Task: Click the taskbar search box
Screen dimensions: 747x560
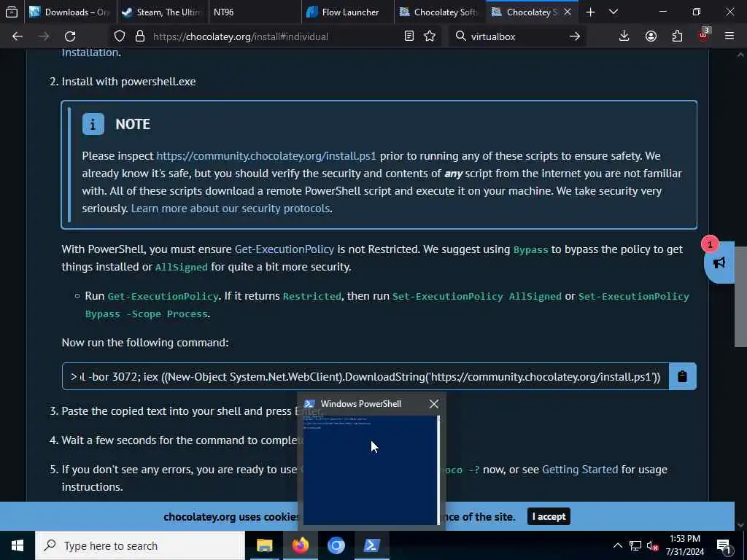Action: 139,545
